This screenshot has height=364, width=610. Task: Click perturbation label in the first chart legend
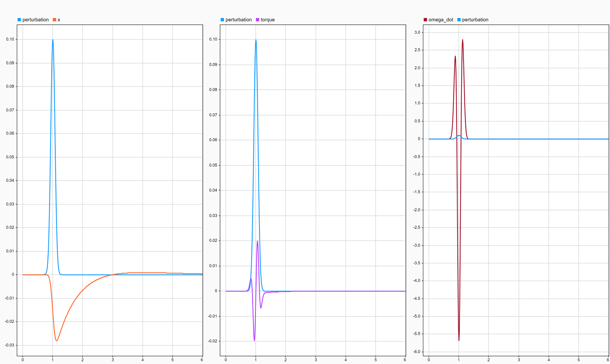tap(35, 20)
